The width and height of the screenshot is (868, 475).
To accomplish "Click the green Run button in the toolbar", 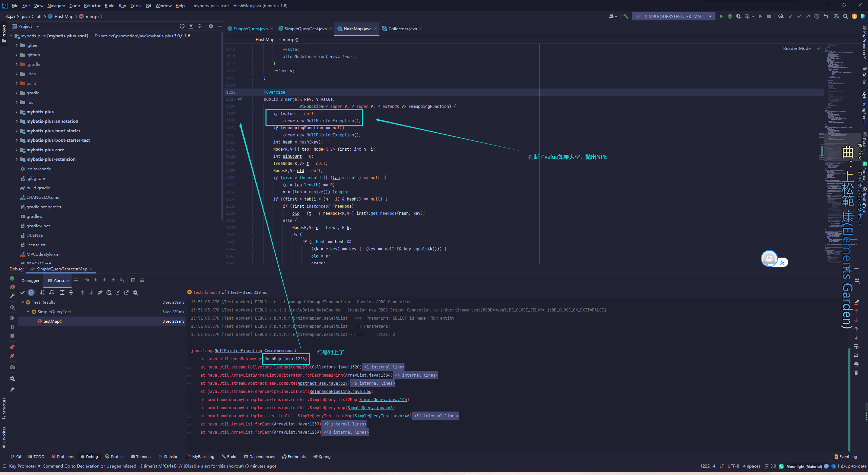I will (721, 16).
